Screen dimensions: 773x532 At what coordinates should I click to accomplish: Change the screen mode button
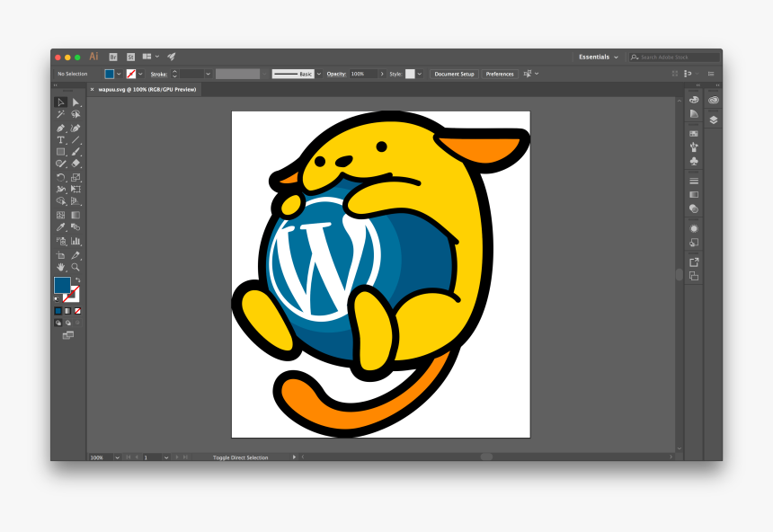pos(68,335)
